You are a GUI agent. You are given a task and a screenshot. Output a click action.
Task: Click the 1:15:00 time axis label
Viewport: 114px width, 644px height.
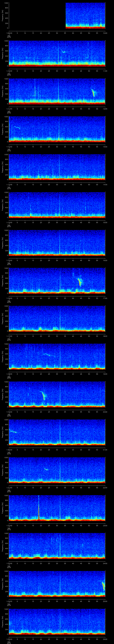(x=9, y=260)
